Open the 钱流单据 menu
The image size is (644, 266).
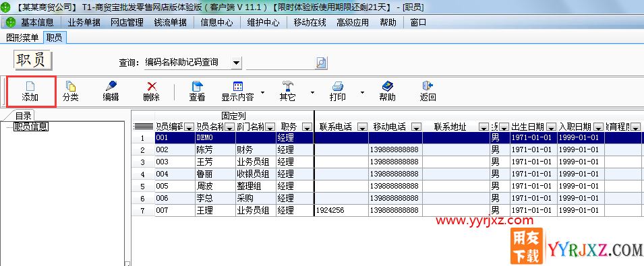(x=170, y=22)
